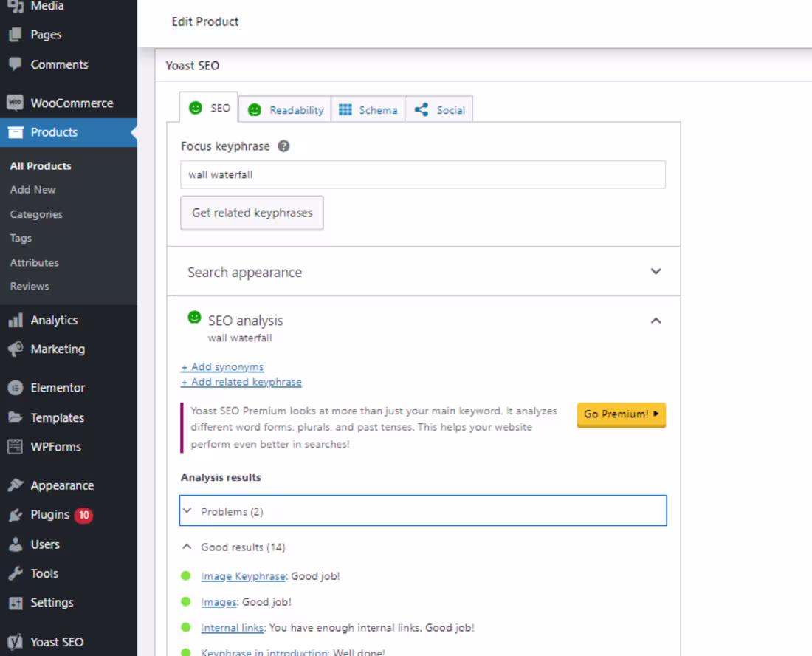
Task: Open the Media menu icon
Action: 16,6
